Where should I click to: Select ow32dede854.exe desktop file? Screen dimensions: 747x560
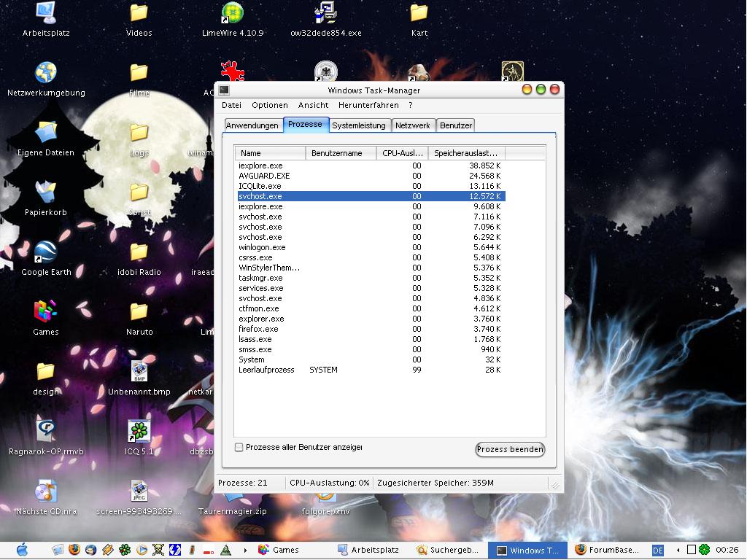(x=326, y=19)
